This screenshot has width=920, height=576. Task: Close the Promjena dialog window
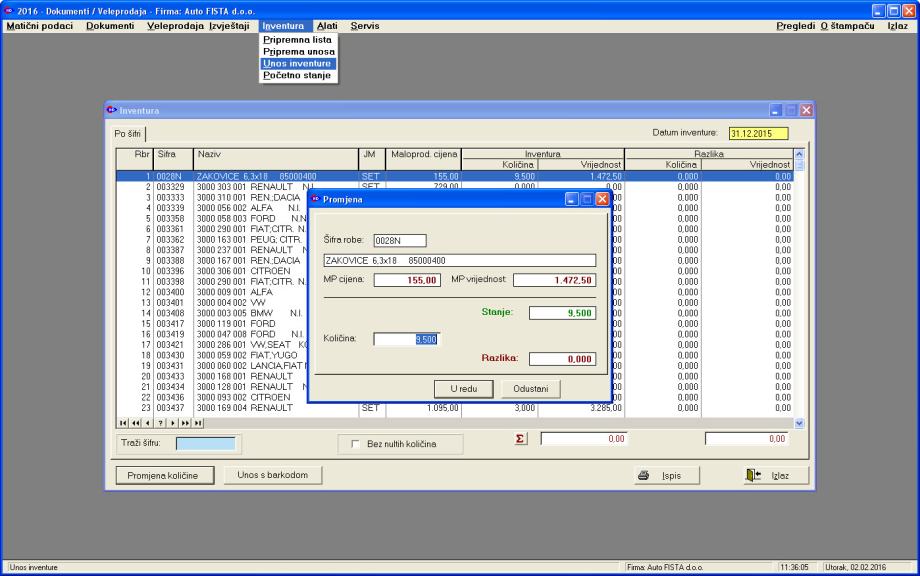(x=602, y=199)
